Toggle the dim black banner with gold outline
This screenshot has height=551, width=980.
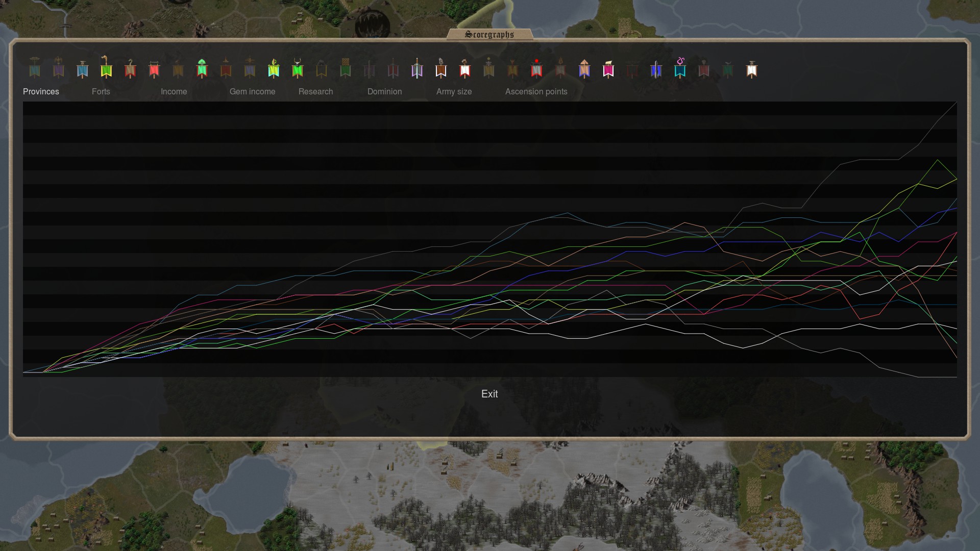click(x=322, y=69)
